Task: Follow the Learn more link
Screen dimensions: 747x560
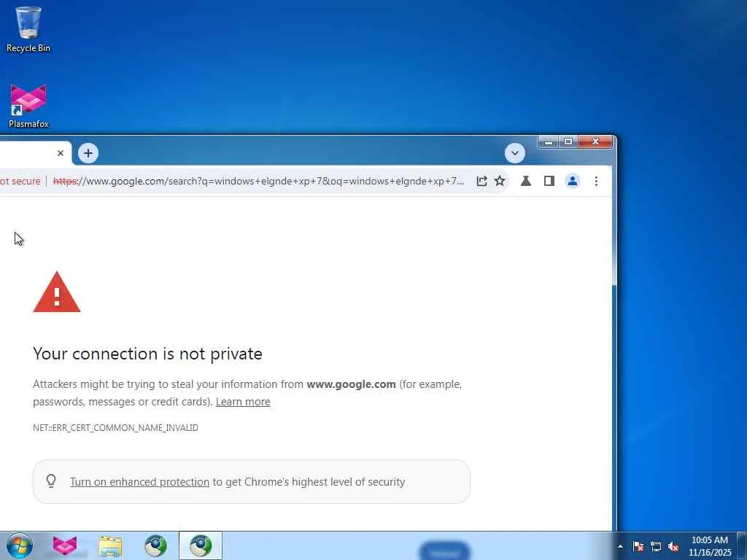Action: point(243,402)
